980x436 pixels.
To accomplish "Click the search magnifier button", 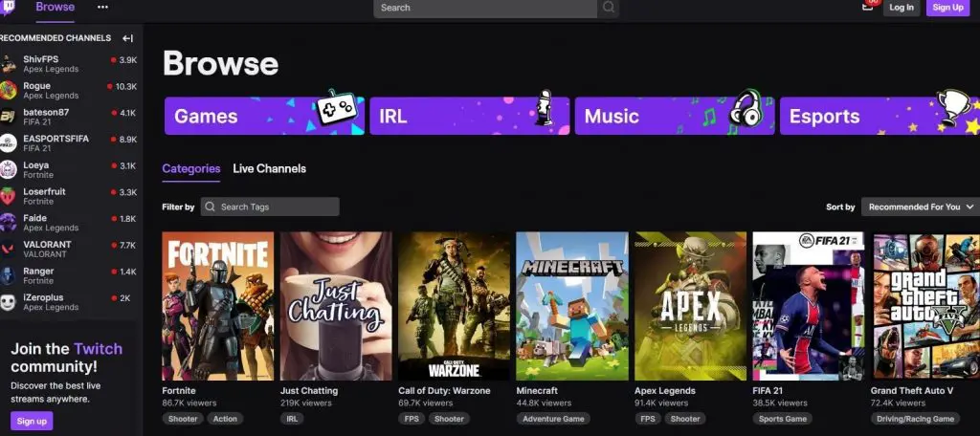I will [x=608, y=8].
